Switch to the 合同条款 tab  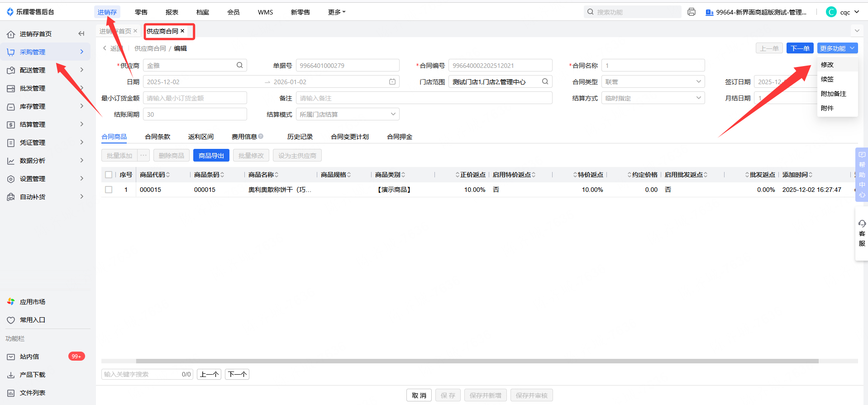157,137
